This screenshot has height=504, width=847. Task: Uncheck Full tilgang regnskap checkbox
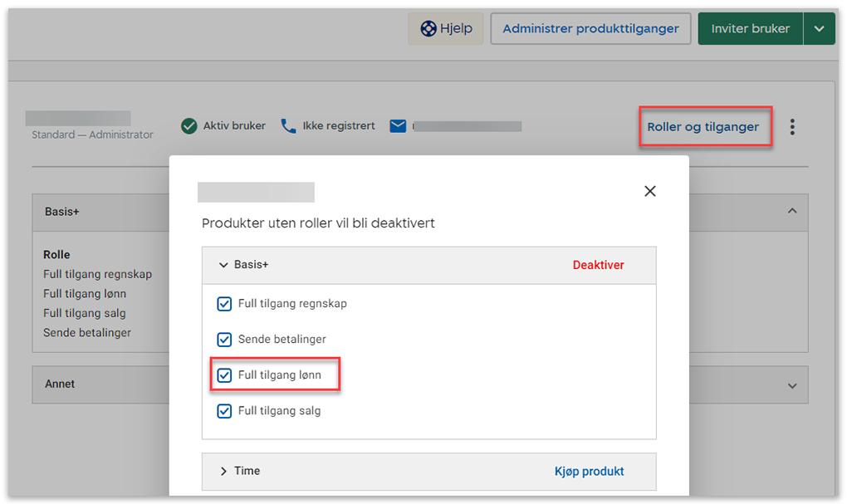coord(224,304)
